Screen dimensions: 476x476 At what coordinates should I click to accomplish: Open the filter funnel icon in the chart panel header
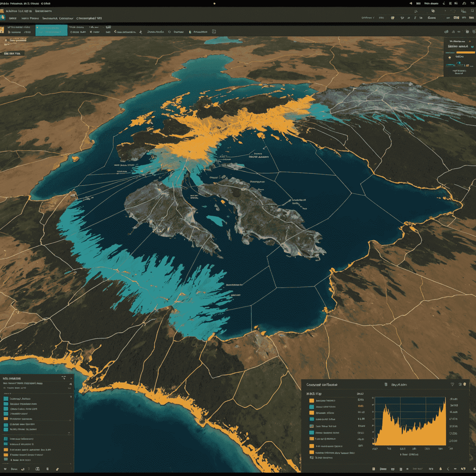(452, 384)
